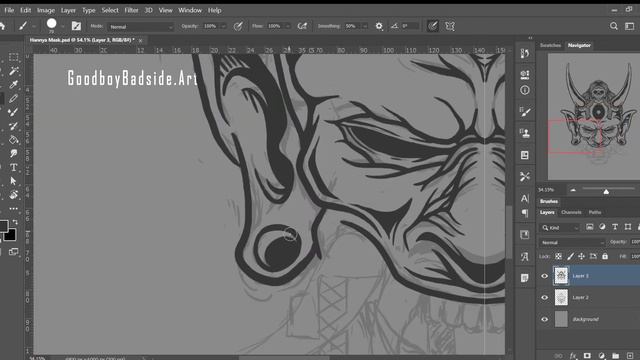Enable airbrush-style build-up

(302, 26)
